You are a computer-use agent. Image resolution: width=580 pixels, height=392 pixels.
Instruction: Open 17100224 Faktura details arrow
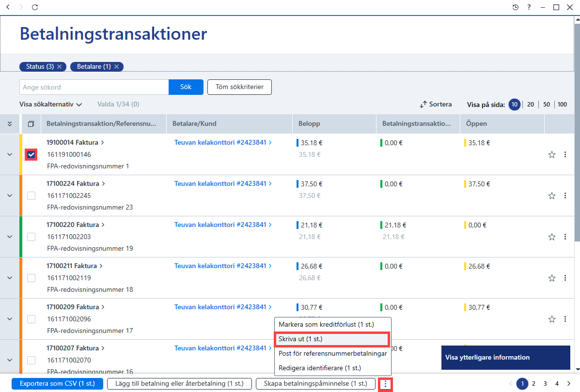click(x=103, y=183)
